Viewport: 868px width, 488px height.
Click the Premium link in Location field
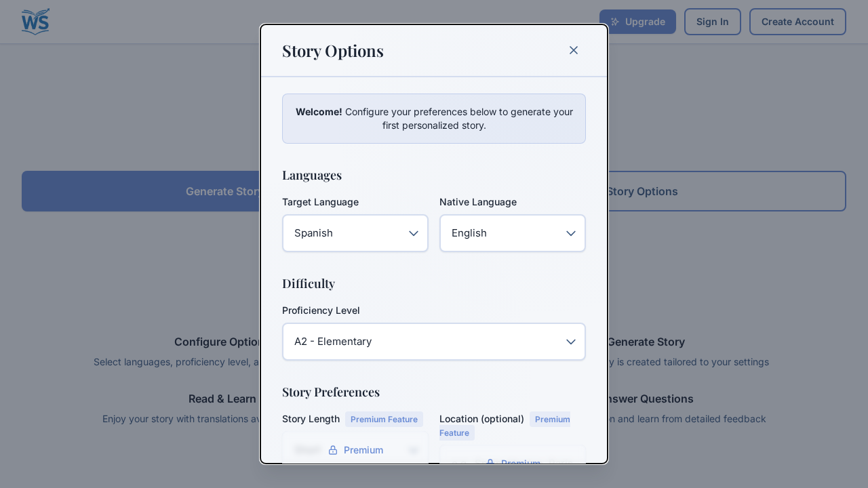point(521,464)
